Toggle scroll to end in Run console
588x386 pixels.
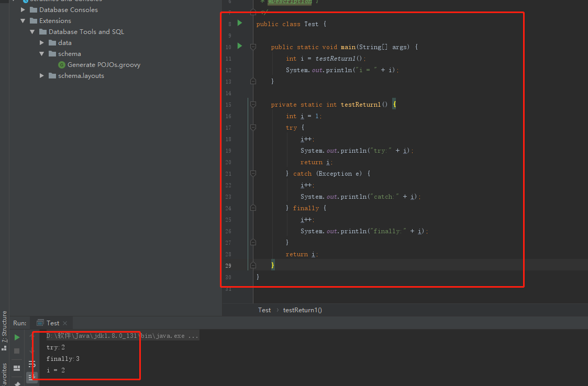(x=32, y=377)
